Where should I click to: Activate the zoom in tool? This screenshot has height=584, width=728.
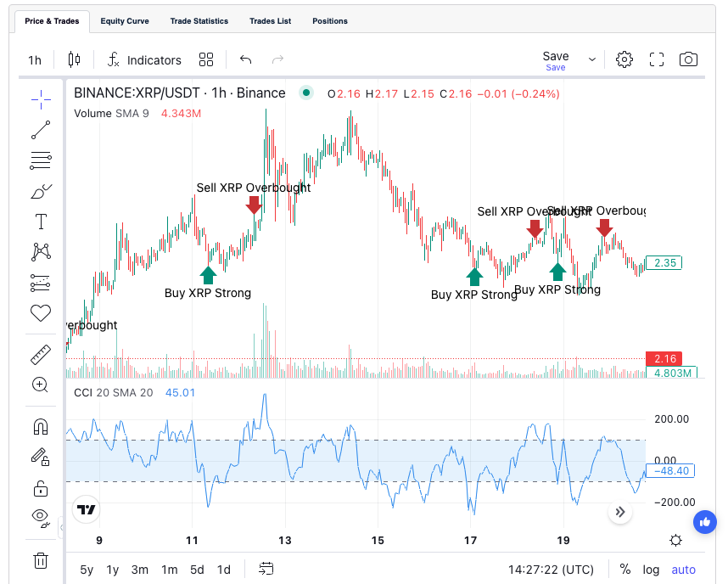(x=40, y=385)
